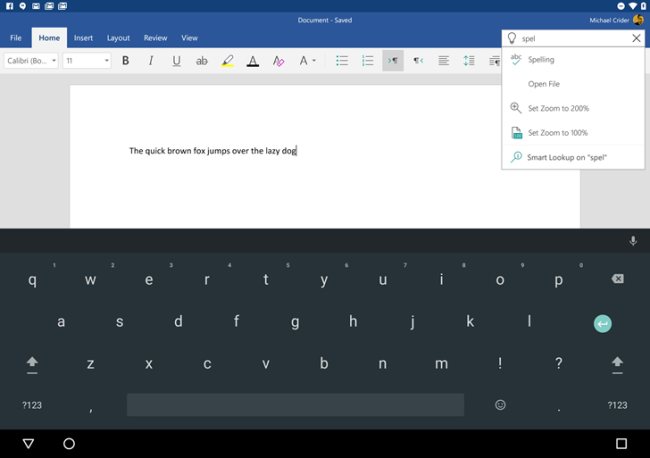Select right-to-left paragraph direction icon
Image resolution: width=650 pixels, height=458 pixels.
point(418,61)
